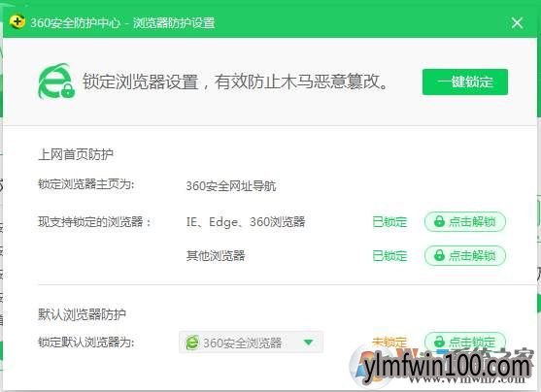Click the 360 logo icon in the title bar

[17, 22]
